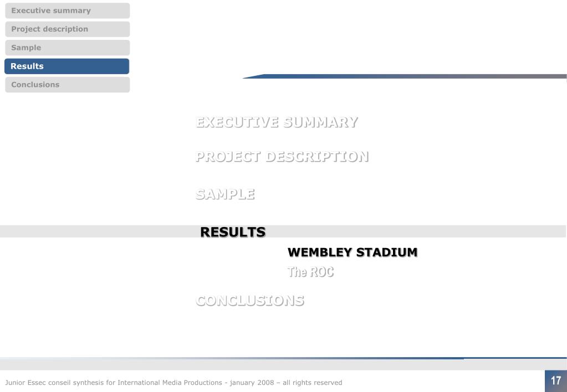The width and height of the screenshot is (567, 392).
Task: Go to the Sample sidebar tab
Action: click(x=67, y=48)
